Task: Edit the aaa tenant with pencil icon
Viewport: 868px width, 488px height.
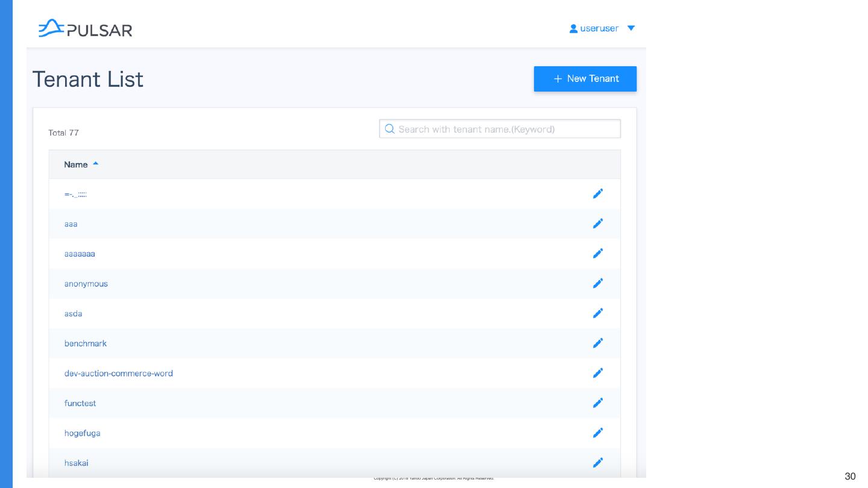Action: tap(598, 224)
